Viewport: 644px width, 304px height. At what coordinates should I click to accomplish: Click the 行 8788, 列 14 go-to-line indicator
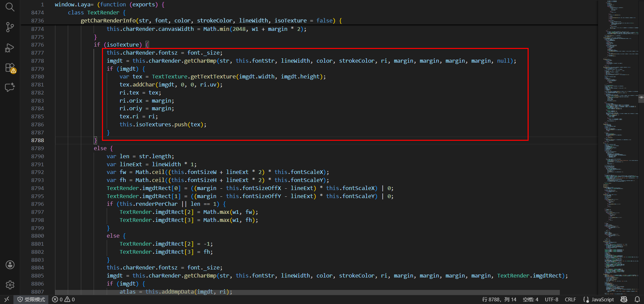click(499, 299)
